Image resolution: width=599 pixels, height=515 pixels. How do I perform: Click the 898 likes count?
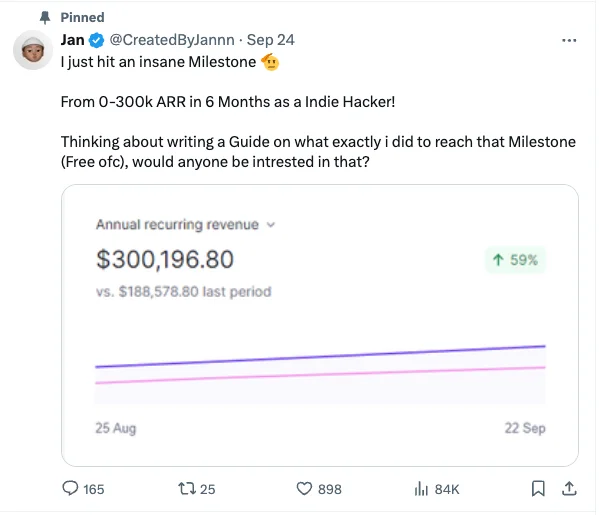point(330,489)
